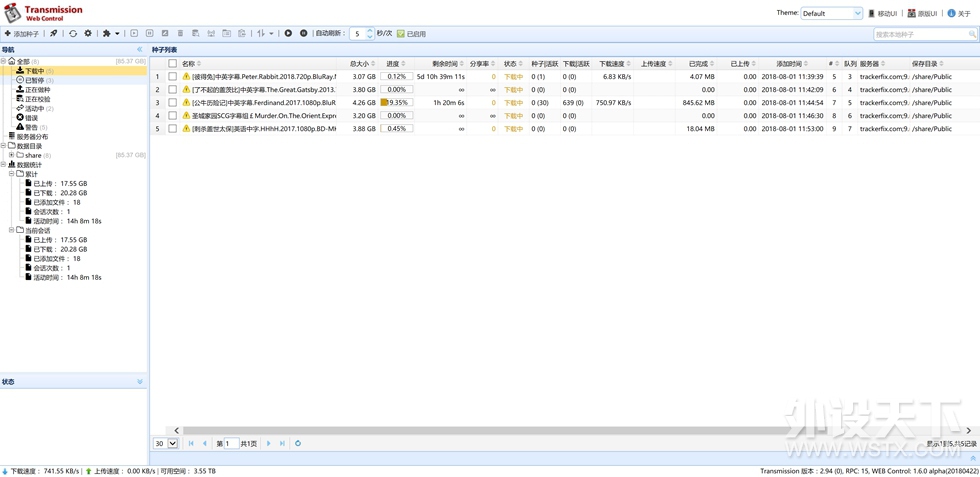This screenshot has width=980, height=477.
Task: Check the Ferdinand torrent row checkbox
Action: [x=172, y=103]
